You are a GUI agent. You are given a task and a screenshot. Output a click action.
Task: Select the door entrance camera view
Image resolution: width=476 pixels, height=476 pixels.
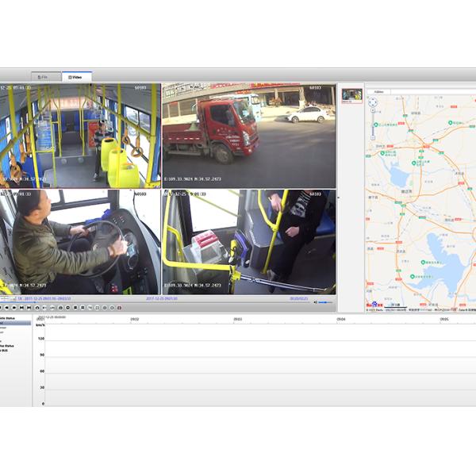coord(248,241)
